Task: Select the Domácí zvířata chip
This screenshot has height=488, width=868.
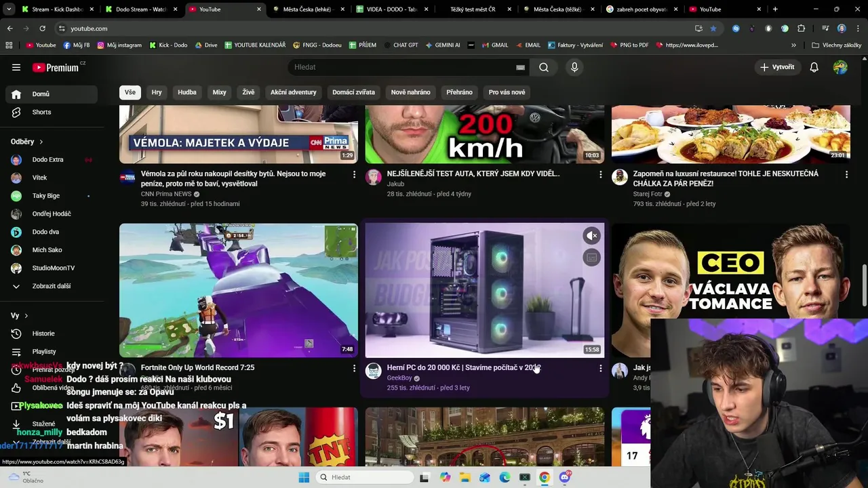Action: [x=353, y=92]
